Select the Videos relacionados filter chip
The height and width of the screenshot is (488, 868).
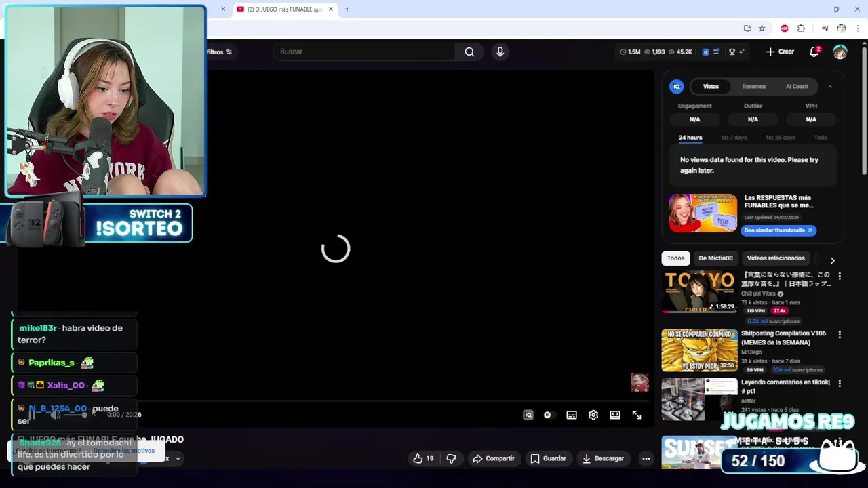(776, 258)
